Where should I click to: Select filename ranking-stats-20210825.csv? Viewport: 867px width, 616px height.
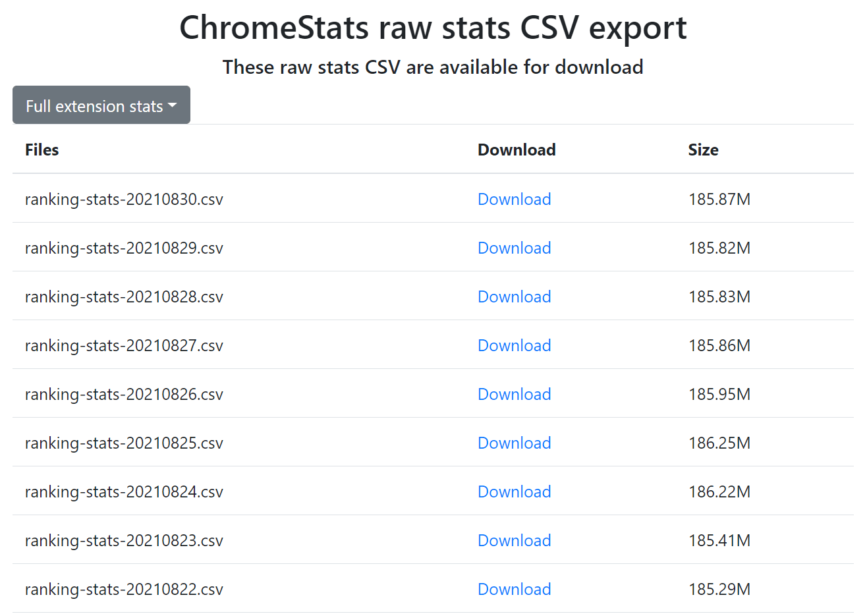(124, 443)
